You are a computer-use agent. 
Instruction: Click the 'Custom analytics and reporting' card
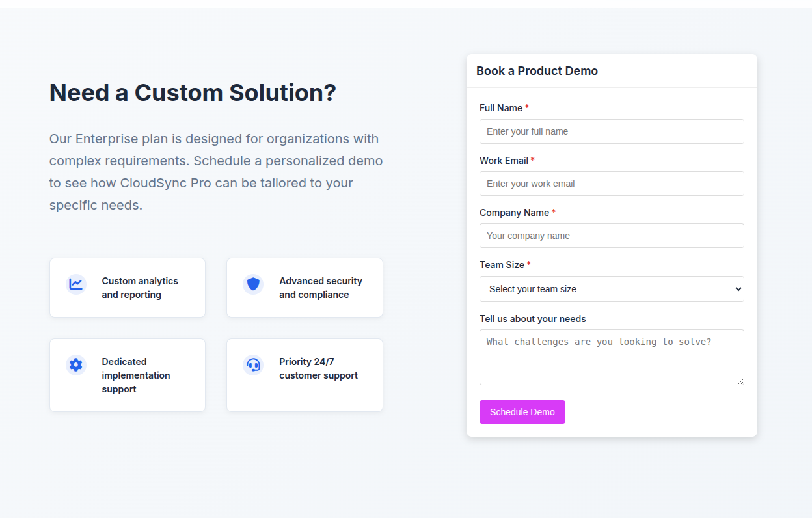tap(127, 287)
